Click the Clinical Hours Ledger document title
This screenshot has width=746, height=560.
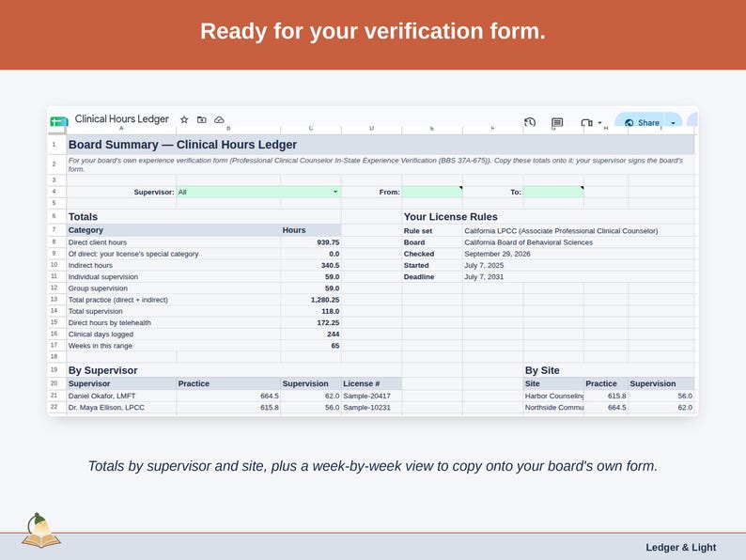(x=122, y=119)
